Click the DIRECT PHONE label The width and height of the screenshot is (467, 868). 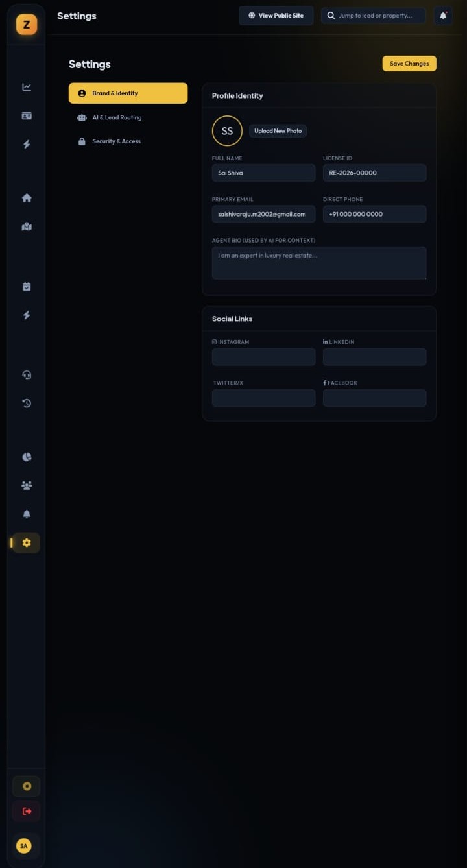tap(343, 200)
